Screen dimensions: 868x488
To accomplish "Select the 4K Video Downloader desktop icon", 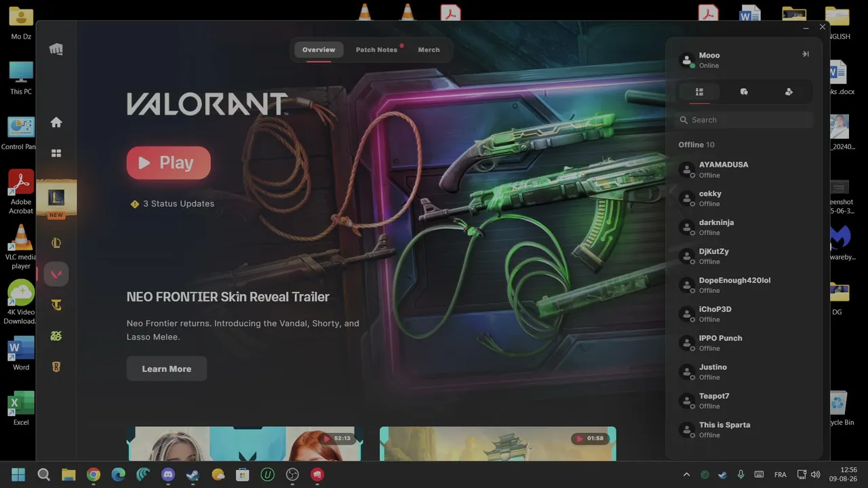I will pos(21,302).
